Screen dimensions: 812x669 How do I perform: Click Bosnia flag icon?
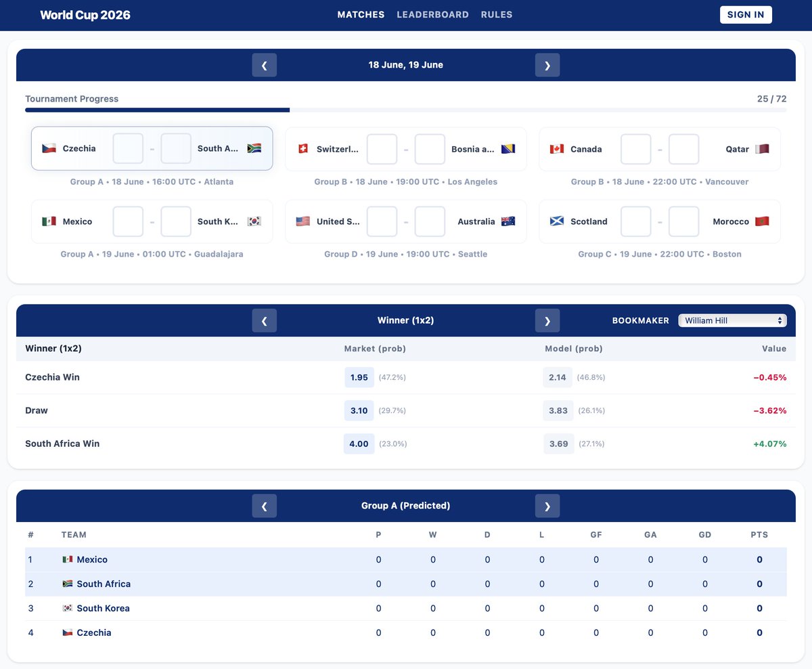(508, 149)
